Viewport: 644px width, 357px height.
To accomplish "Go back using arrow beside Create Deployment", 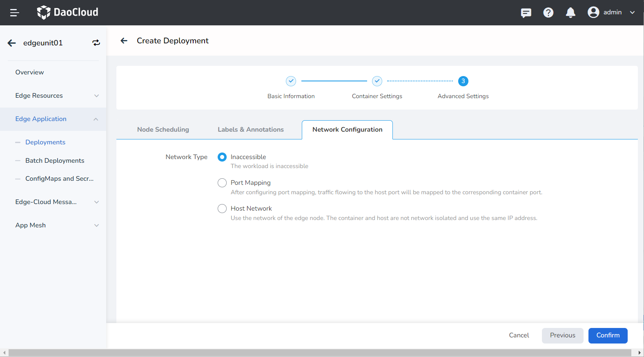I will (124, 40).
